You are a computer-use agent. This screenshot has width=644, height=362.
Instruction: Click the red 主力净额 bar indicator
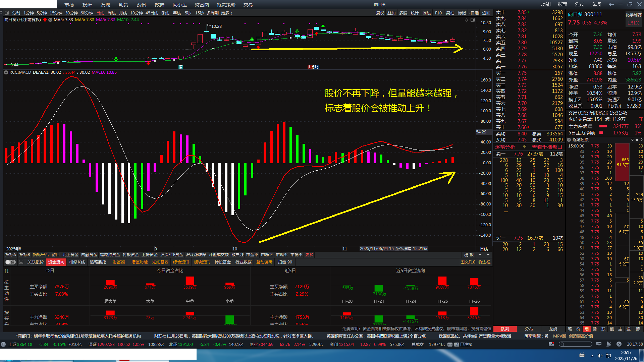pyautogui.click(x=603, y=126)
